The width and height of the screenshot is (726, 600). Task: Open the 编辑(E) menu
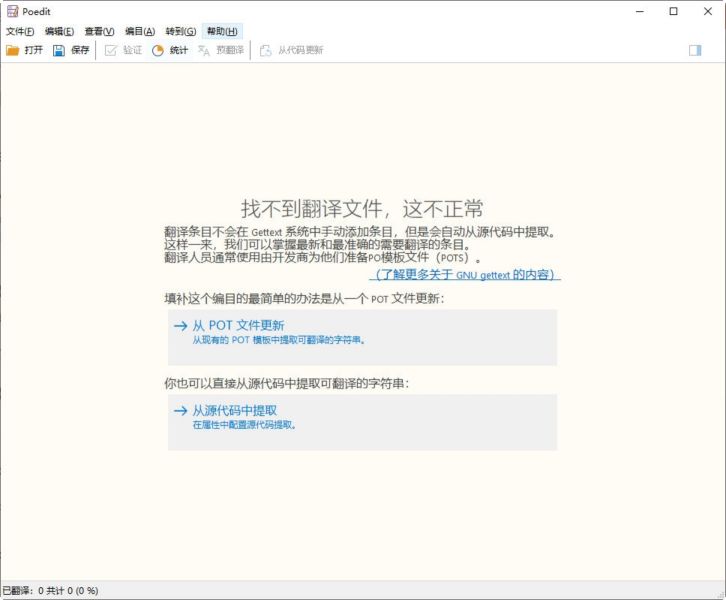point(59,31)
